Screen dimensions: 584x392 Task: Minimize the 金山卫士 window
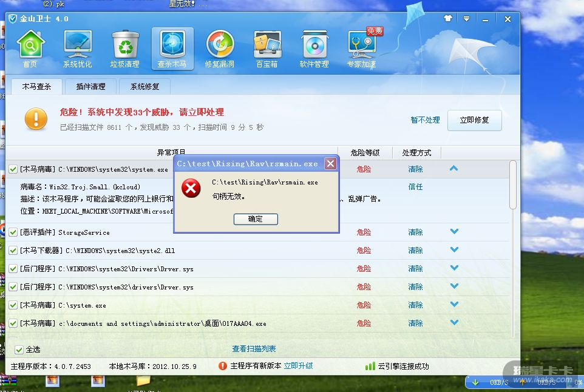coord(485,19)
